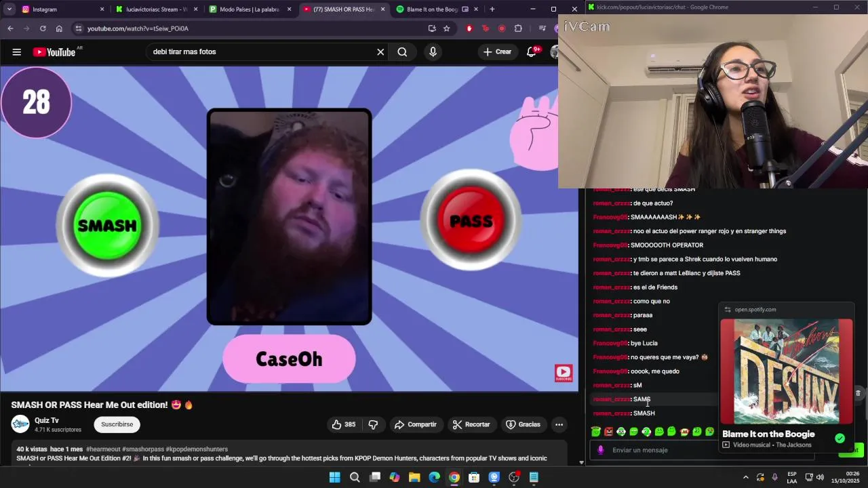Switch to the luciavictoriasc Stream Kick tab
The width and height of the screenshot is (868, 488).
156,9
